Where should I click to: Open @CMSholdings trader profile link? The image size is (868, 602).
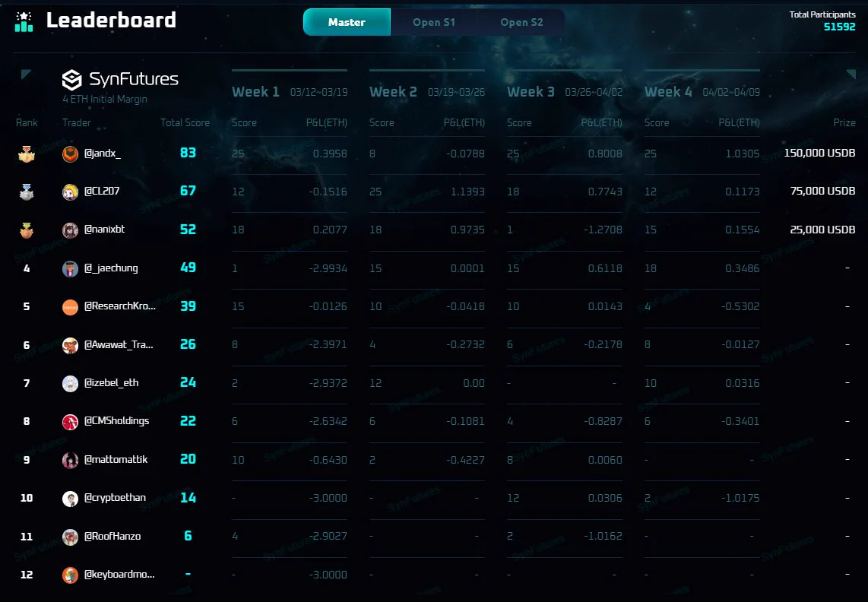coord(117,421)
